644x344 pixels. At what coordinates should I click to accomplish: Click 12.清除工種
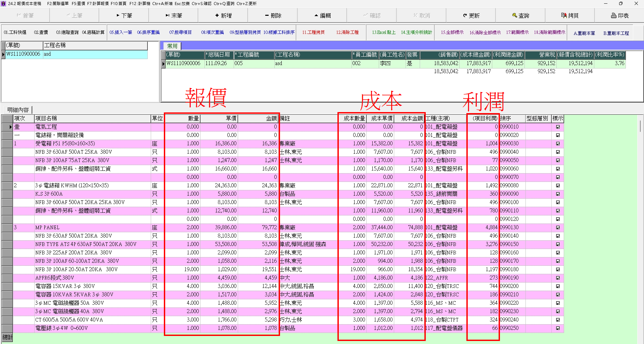coord(348,32)
